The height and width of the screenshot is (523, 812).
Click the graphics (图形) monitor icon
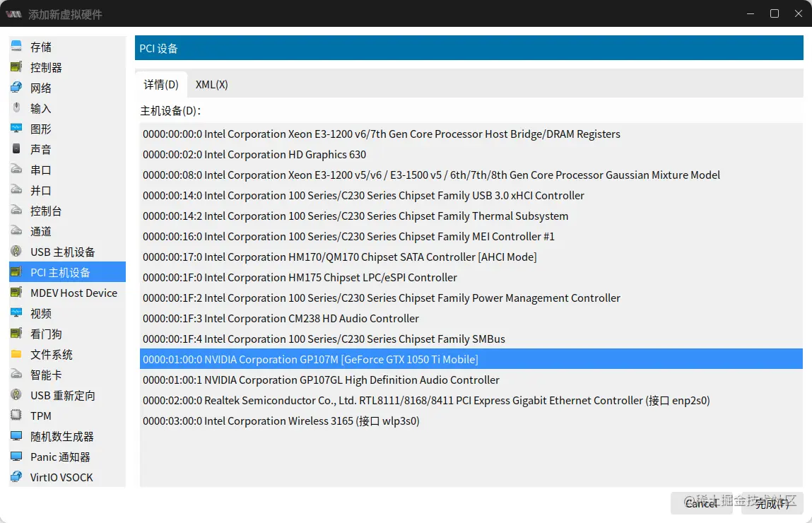(16, 129)
